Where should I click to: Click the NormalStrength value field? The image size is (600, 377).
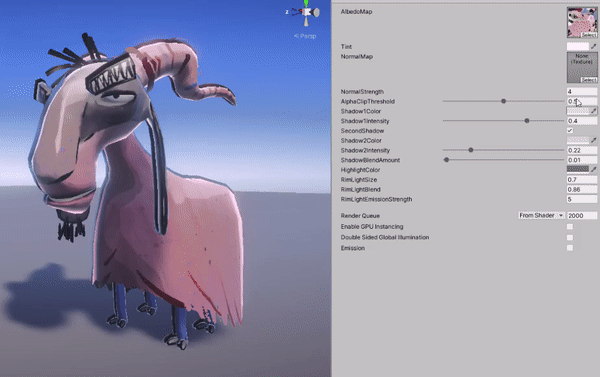tap(582, 91)
